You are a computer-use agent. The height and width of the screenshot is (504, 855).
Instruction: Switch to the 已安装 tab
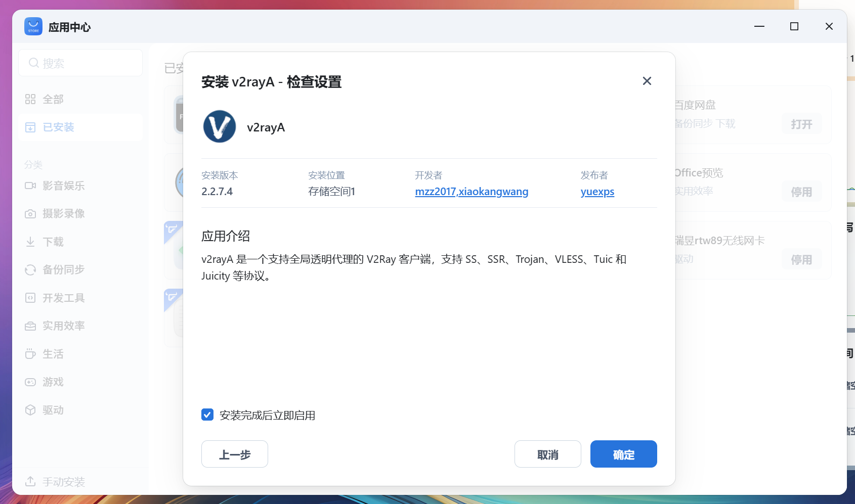point(56,127)
